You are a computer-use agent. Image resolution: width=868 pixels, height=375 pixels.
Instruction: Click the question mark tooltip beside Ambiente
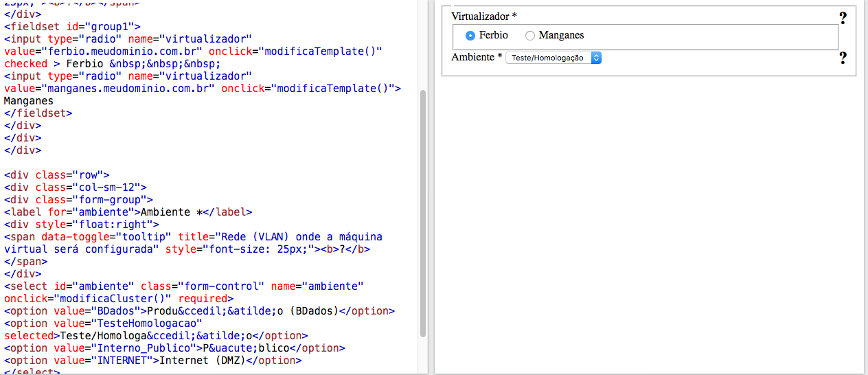click(x=843, y=58)
